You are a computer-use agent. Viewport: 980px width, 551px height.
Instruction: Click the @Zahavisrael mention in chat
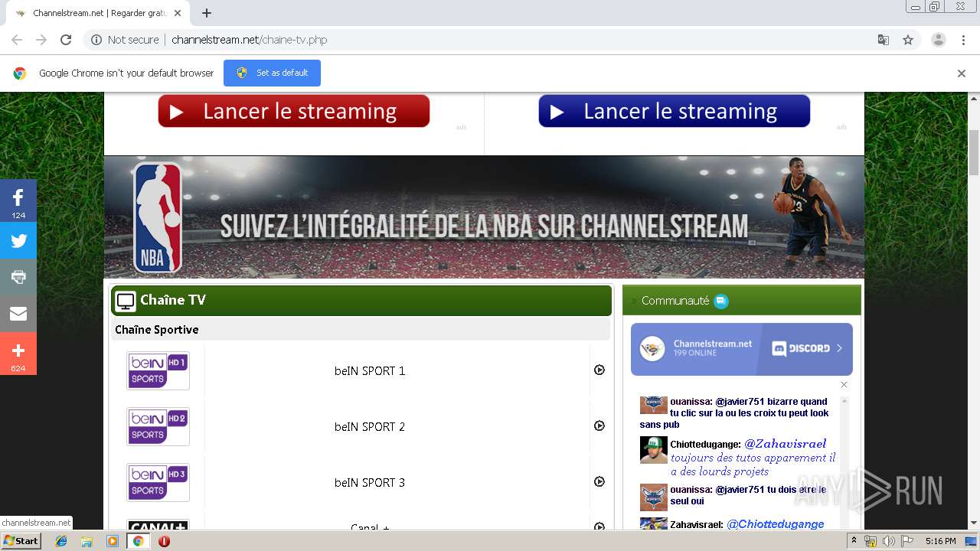786,444
